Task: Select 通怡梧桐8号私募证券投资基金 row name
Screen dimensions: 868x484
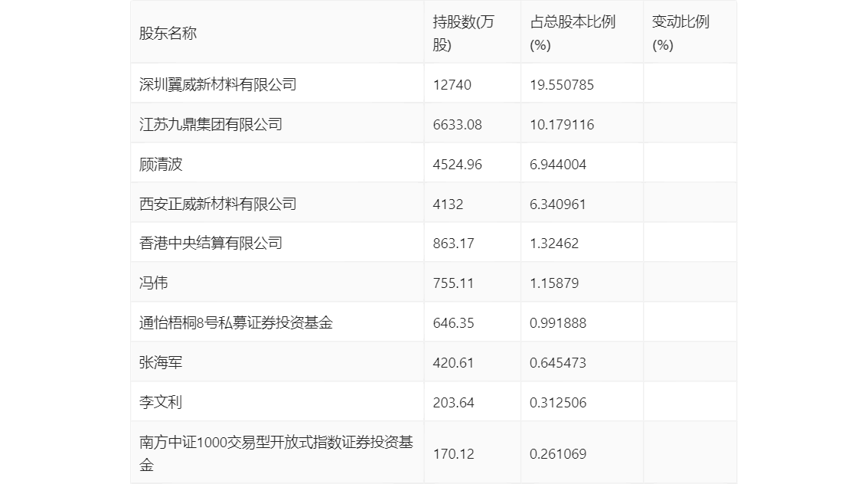Action: pos(236,323)
